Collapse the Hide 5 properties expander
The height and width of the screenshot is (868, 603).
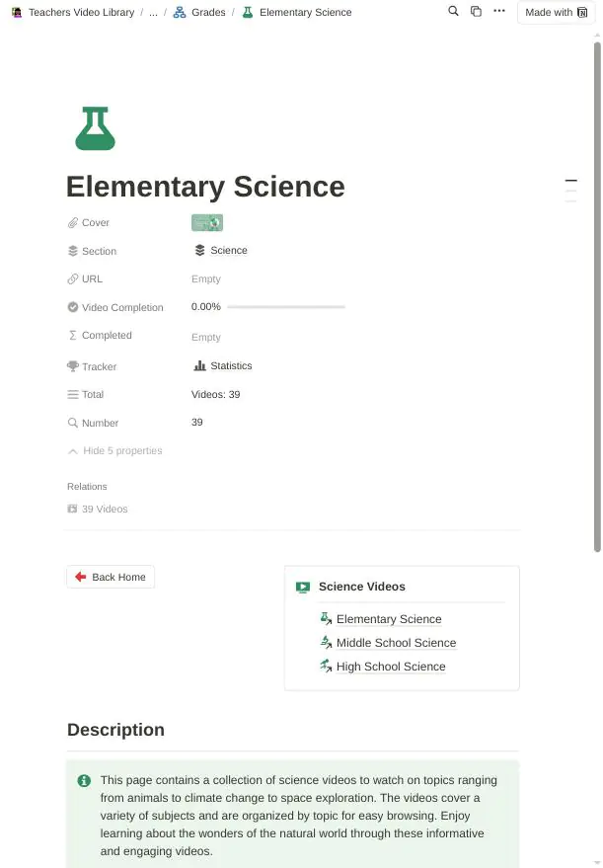(115, 450)
